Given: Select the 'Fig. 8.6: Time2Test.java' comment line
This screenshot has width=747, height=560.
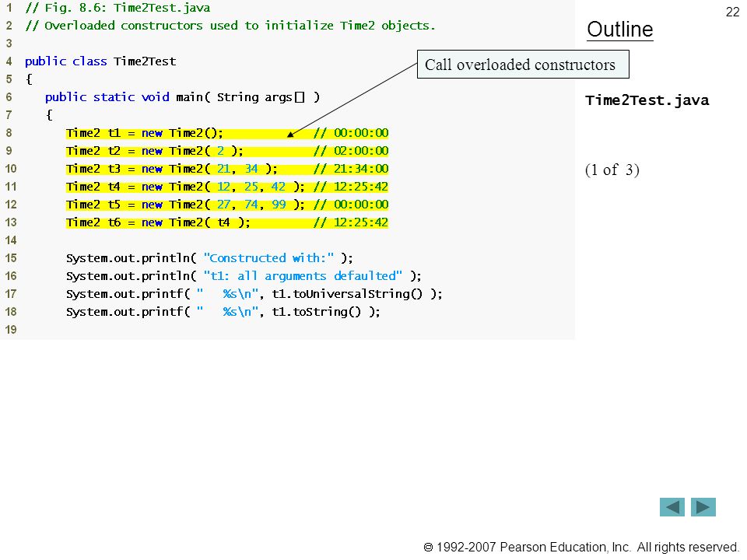Looking at the screenshot, I should (x=117, y=8).
